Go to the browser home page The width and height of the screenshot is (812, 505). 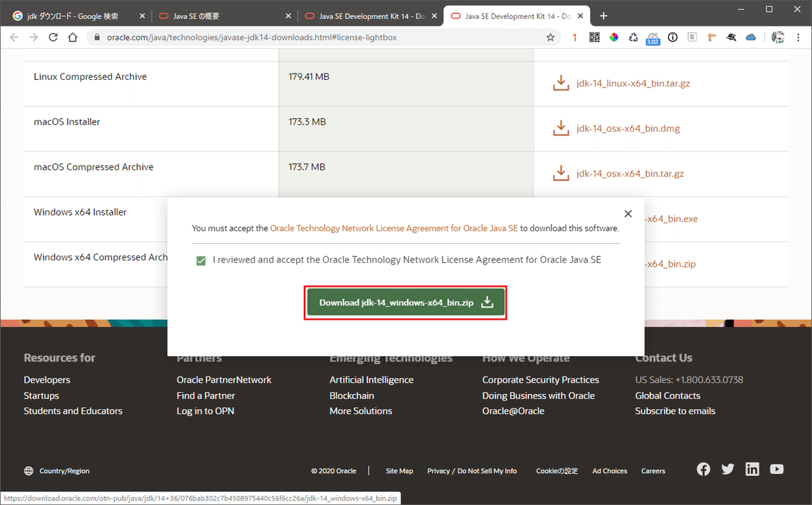(x=73, y=38)
